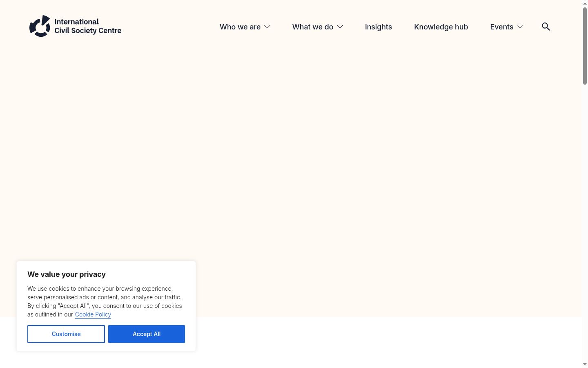
Task: Expand the What we do chevron
Action: 340,27
